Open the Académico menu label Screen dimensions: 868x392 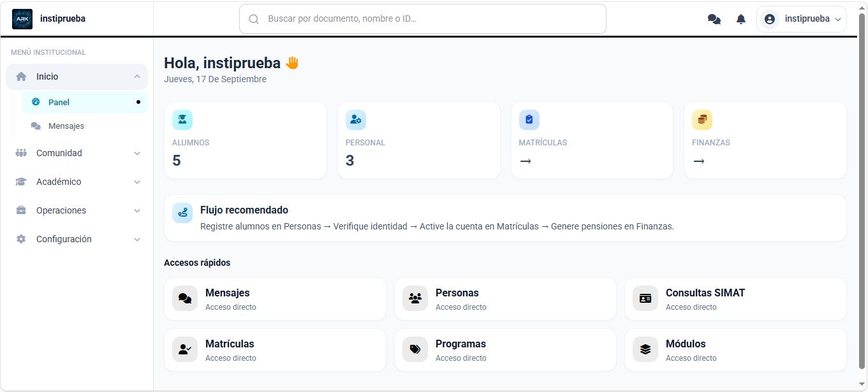[x=59, y=182]
